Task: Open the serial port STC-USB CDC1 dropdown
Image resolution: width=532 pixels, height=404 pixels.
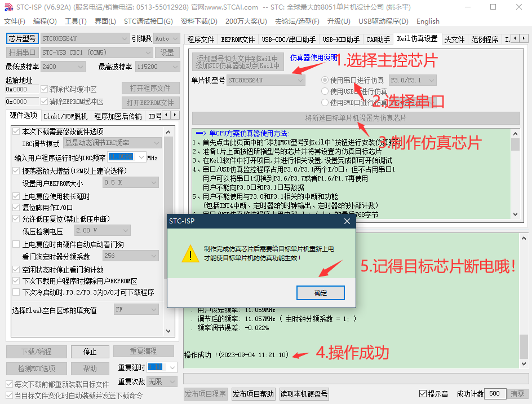Action: (x=96, y=52)
